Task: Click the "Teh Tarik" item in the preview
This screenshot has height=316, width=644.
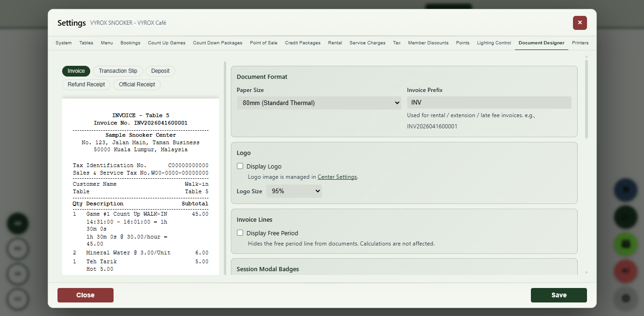Action: pos(101,262)
